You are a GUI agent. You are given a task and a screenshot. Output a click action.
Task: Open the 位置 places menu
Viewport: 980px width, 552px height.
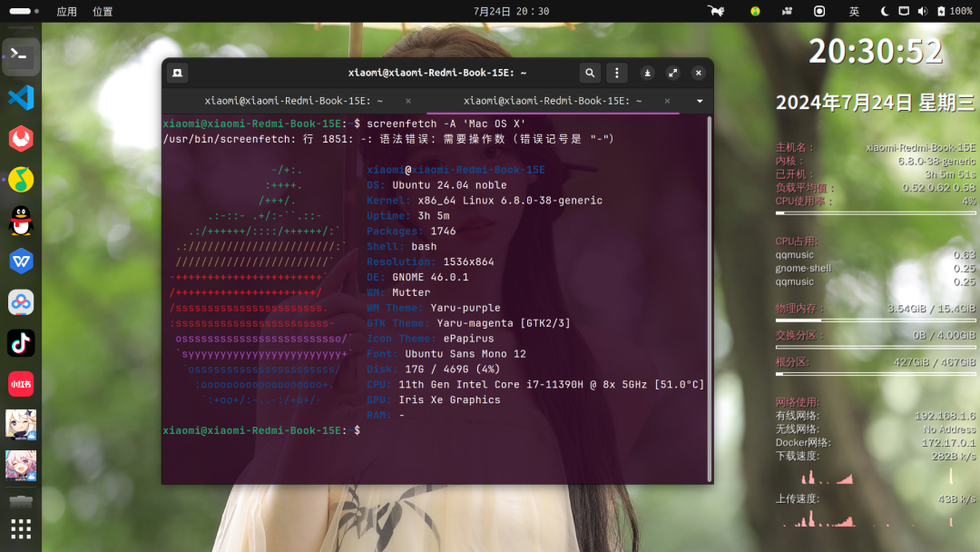[x=103, y=11]
